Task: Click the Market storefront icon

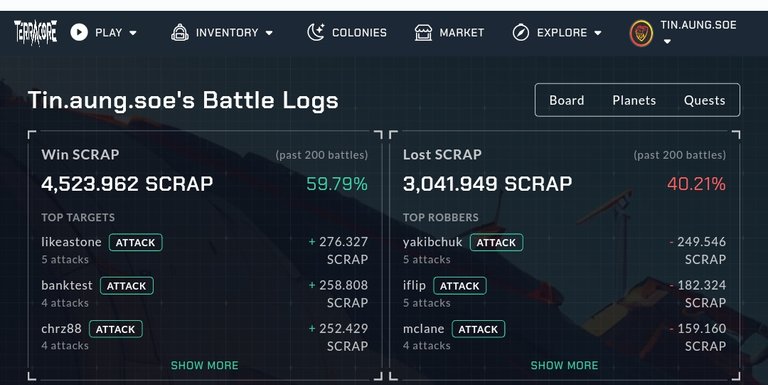Action: 423,32
